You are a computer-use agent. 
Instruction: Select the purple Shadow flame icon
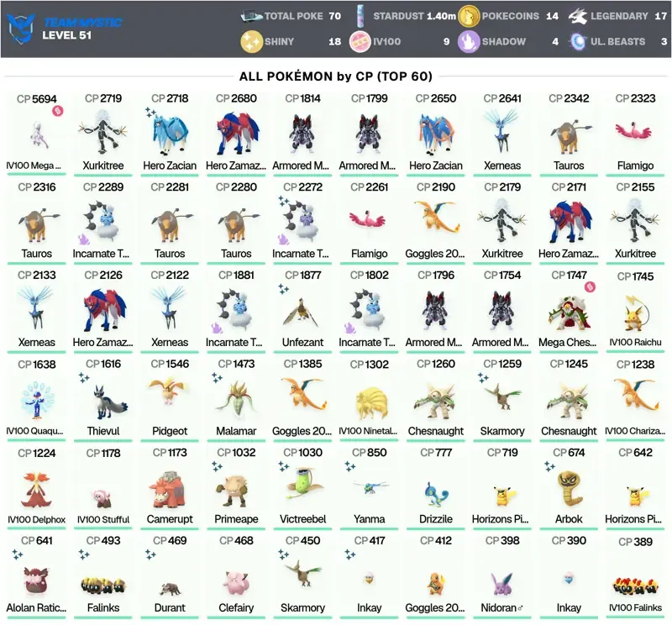click(469, 42)
